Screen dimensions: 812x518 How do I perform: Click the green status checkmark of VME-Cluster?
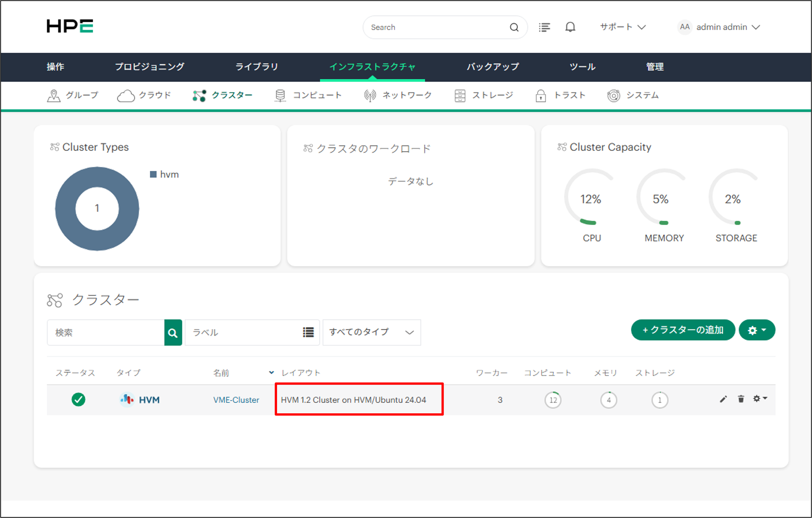coord(79,399)
